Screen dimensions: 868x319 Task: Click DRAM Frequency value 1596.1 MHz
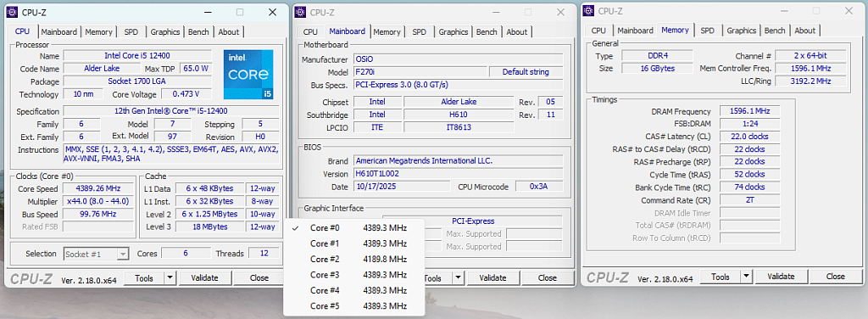pyautogui.click(x=750, y=111)
